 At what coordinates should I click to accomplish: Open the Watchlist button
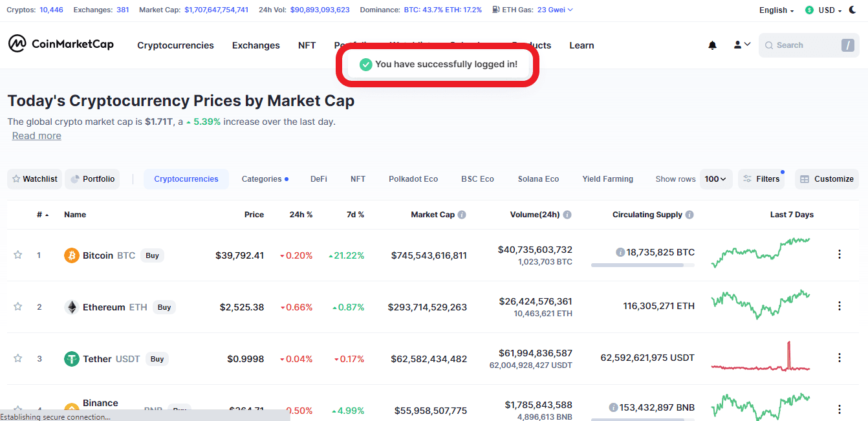pyautogui.click(x=35, y=179)
